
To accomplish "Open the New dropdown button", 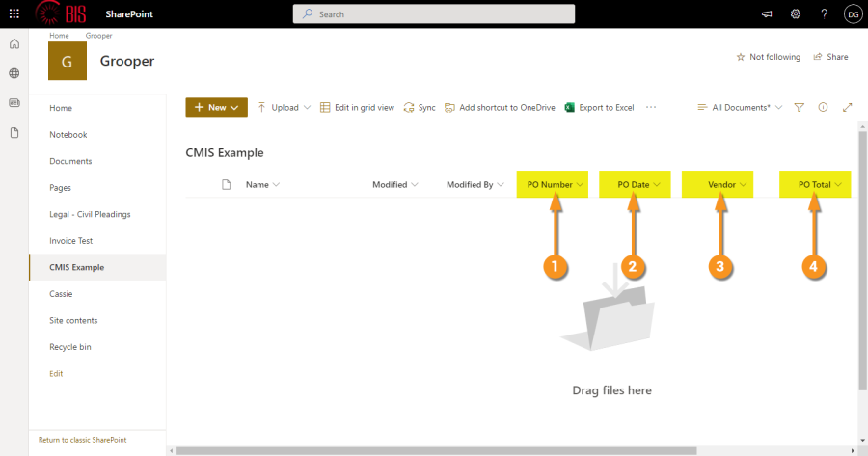I will 216,108.
